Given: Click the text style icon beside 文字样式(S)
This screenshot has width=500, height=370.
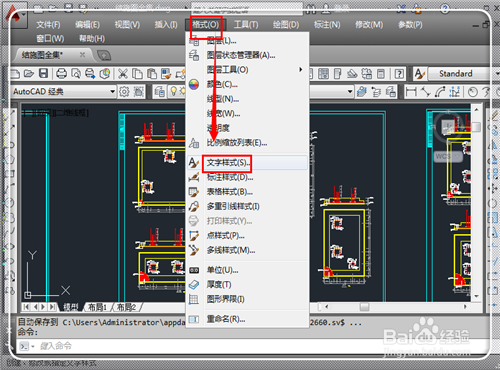Looking at the screenshot, I should tap(194, 163).
